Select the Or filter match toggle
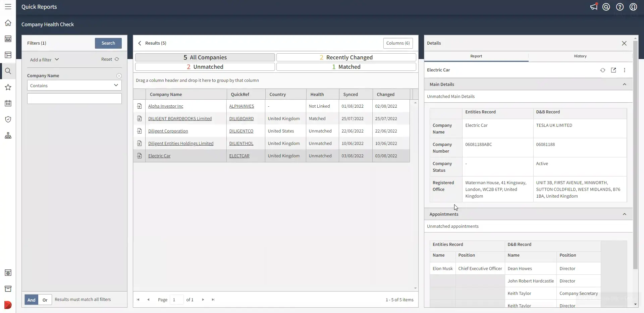This screenshot has width=644, height=313. tap(45, 300)
